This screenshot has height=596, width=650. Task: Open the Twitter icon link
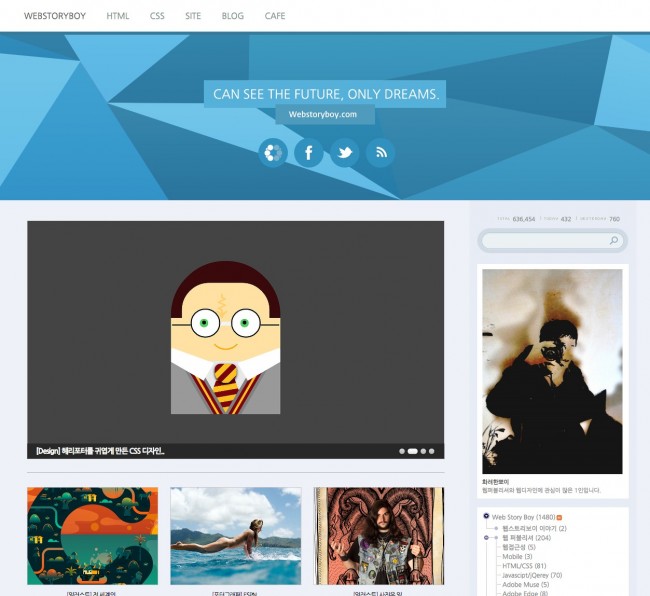click(344, 152)
